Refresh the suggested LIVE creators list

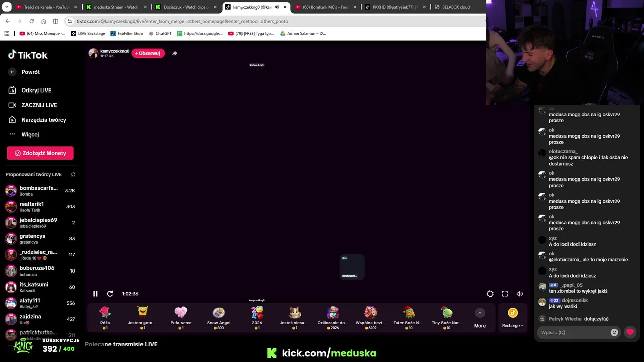(73, 175)
